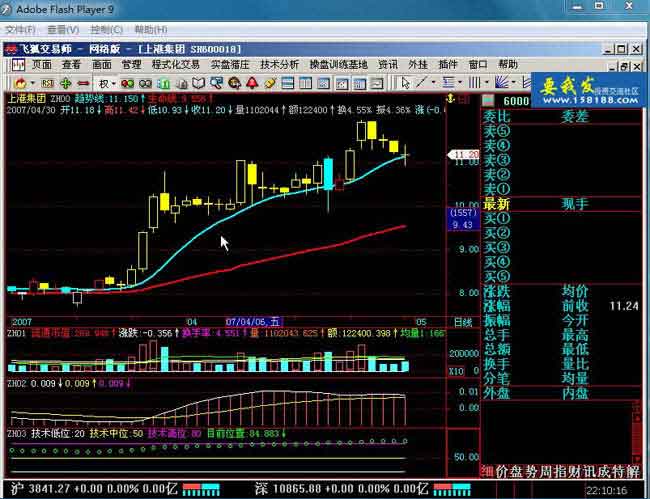Click the stacked documents toolbar icon
Screen dimensions: 650x499
(x=182, y=84)
